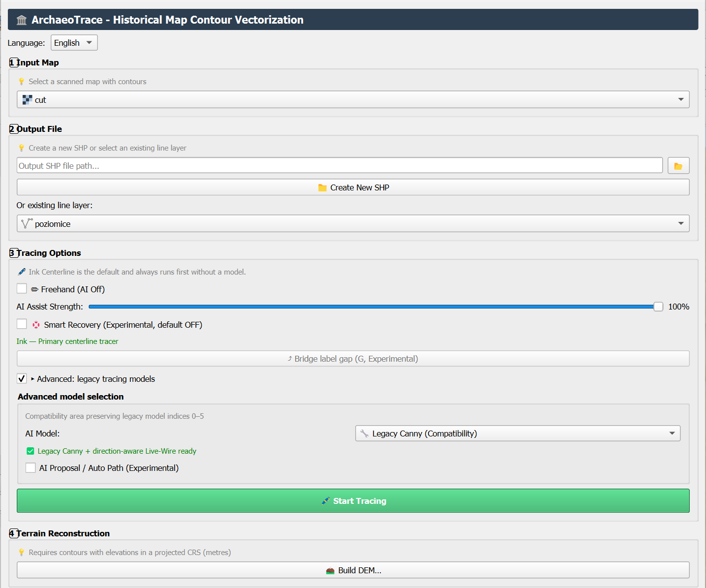706x588 pixels.
Task: Click the wrench icon in the AI Model combo
Action: pos(365,433)
